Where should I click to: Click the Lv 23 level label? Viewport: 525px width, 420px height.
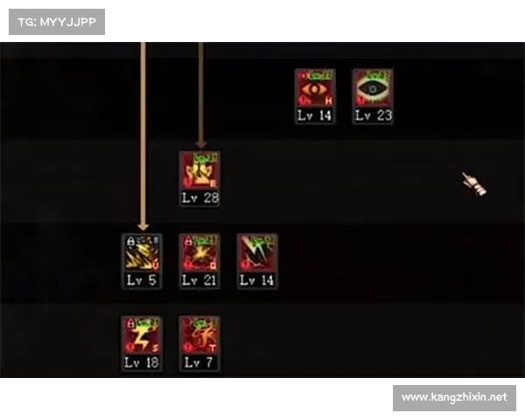(373, 115)
